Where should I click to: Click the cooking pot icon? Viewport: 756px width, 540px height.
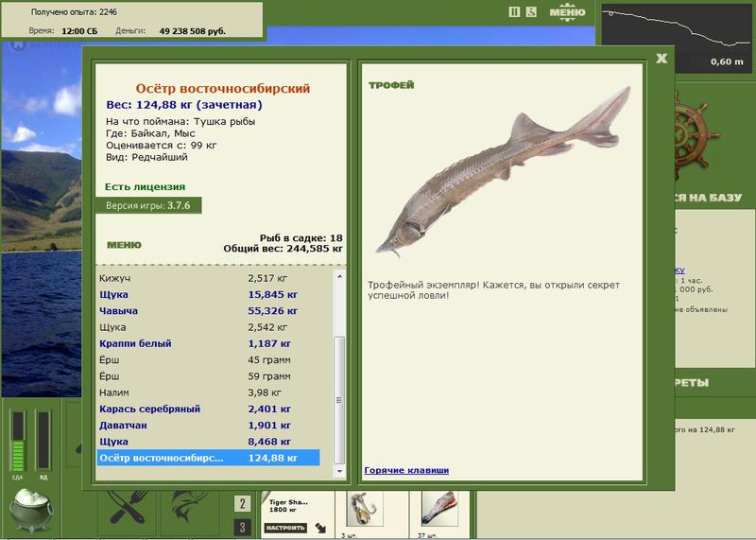(31, 511)
